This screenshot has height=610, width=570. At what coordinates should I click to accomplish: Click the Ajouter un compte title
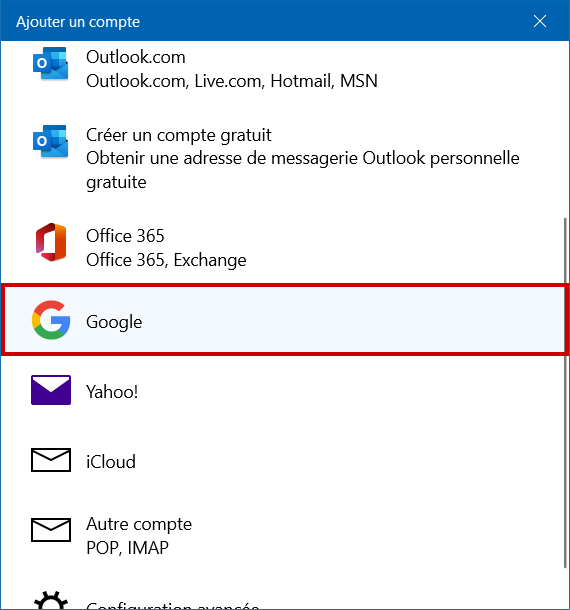(x=78, y=22)
